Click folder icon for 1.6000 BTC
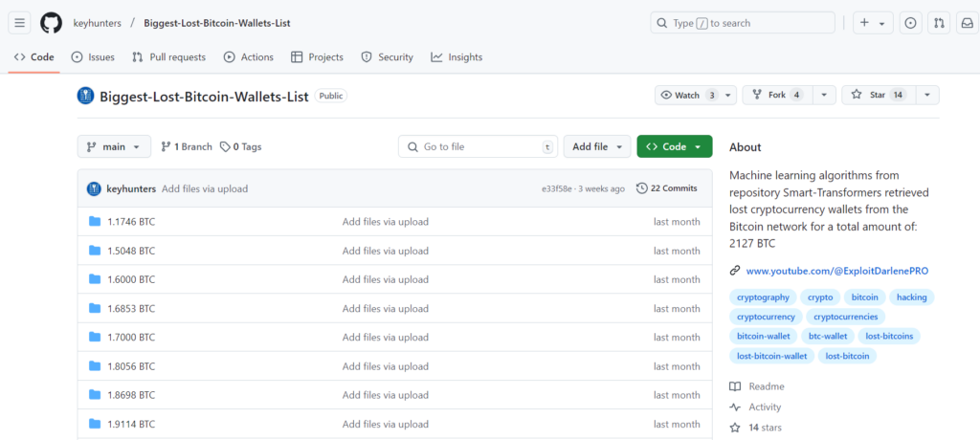Viewport: 980px width, 440px height. (95, 279)
